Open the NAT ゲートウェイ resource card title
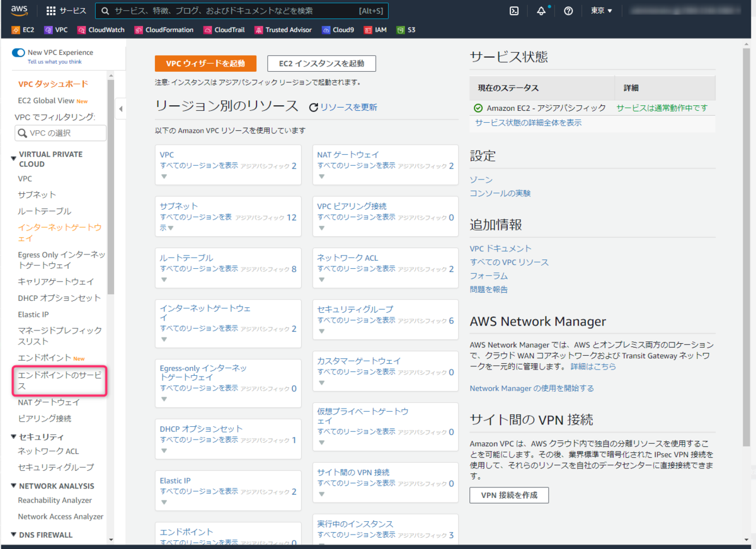The image size is (756, 549). tap(348, 154)
